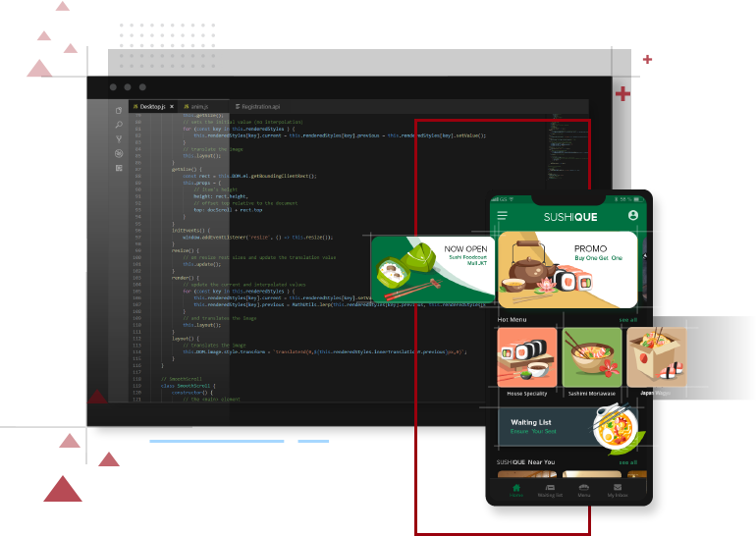Open the PROMO Buy One Get One banner
Screen dimensions: 756x536
567,268
